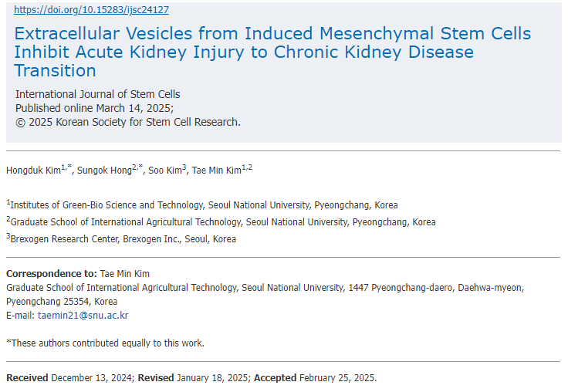This screenshot has width=568, height=392.
Task: Click the equal contribution footnote
Action: click(105, 343)
